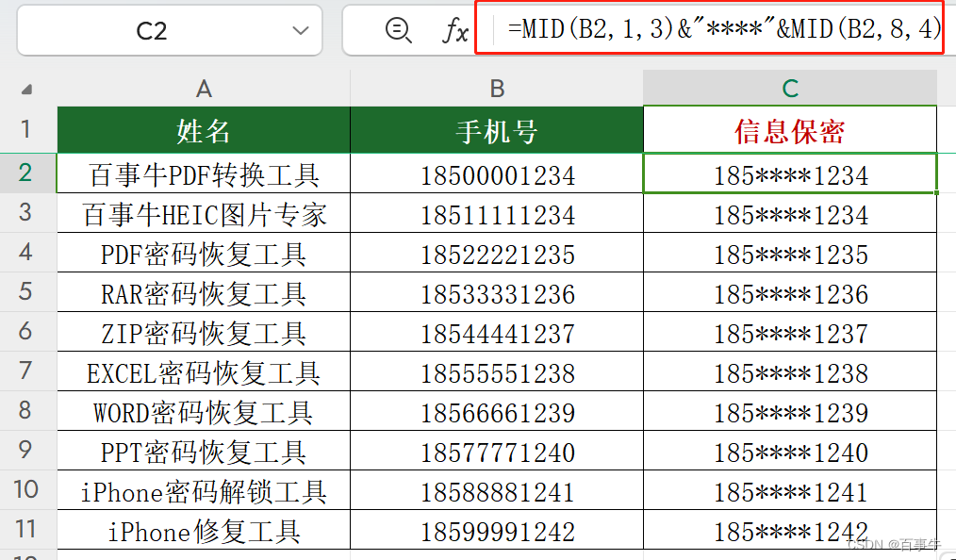Image resolution: width=956 pixels, height=560 pixels.
Task: Select masked cell 185****1241
Action: point(790,490)
